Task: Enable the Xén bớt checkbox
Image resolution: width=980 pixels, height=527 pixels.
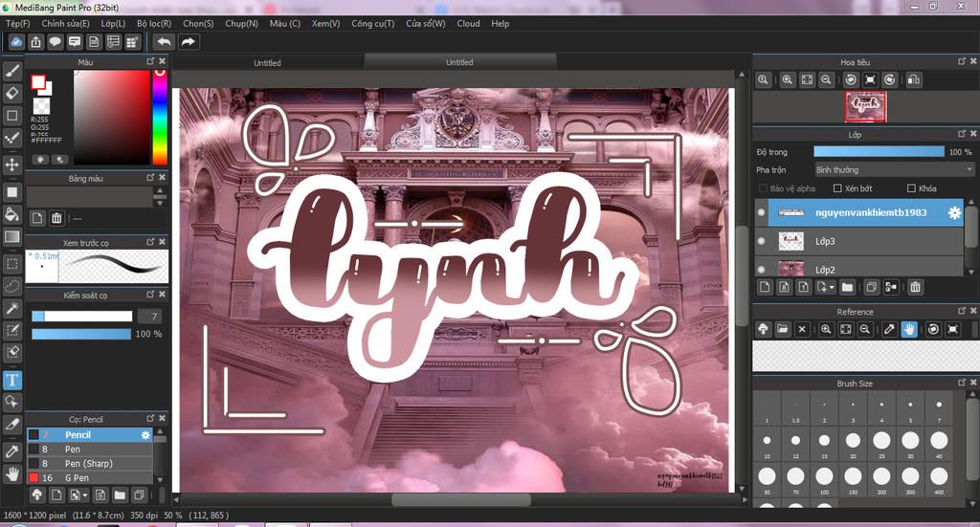Action: (837, 188)
